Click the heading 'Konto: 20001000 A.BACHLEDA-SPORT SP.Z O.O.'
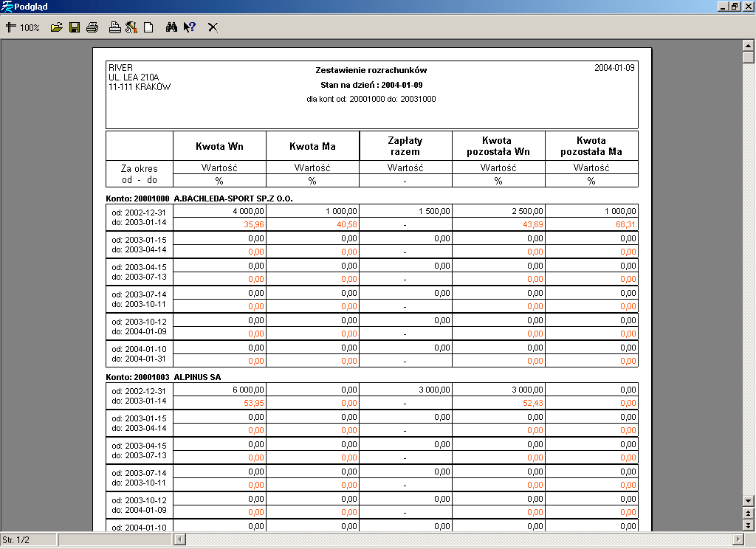Viewport: 756px width, 549px height. 199,198
